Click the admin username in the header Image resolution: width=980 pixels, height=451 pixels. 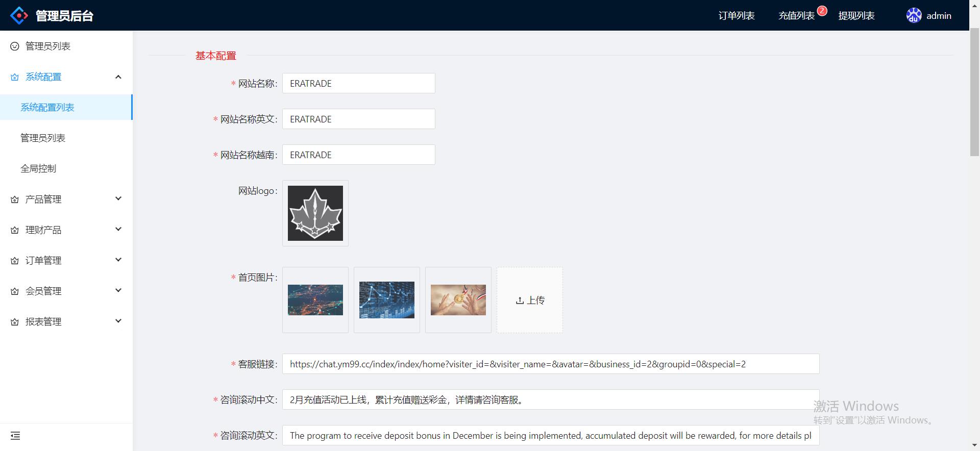click(939, 16)
